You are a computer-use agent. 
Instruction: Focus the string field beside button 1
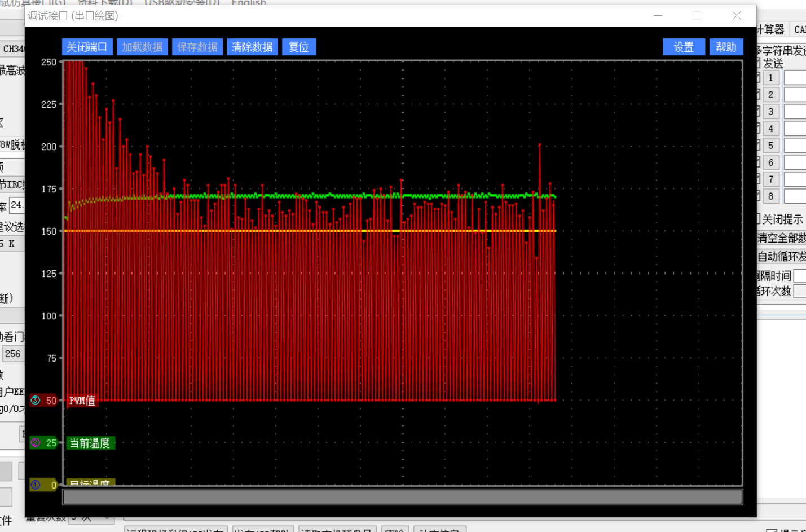pyautogui.click(x=795, y=78)
